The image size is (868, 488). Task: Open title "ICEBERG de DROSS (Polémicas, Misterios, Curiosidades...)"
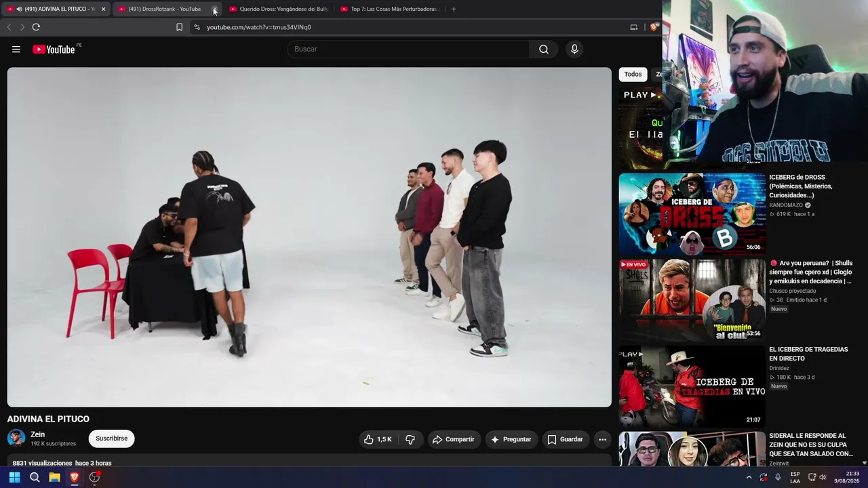[801, 186]
